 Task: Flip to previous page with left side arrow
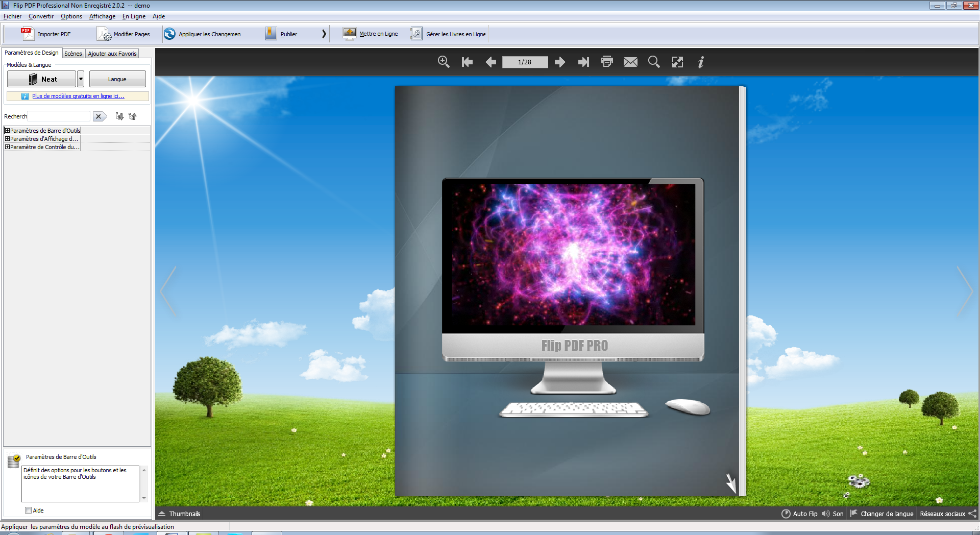click(x=168, y=291)
